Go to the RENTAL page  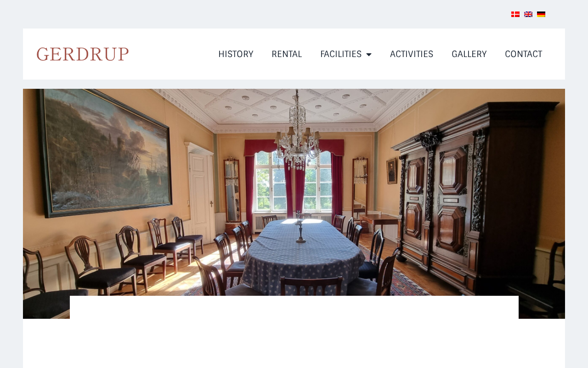coord(287,54)
